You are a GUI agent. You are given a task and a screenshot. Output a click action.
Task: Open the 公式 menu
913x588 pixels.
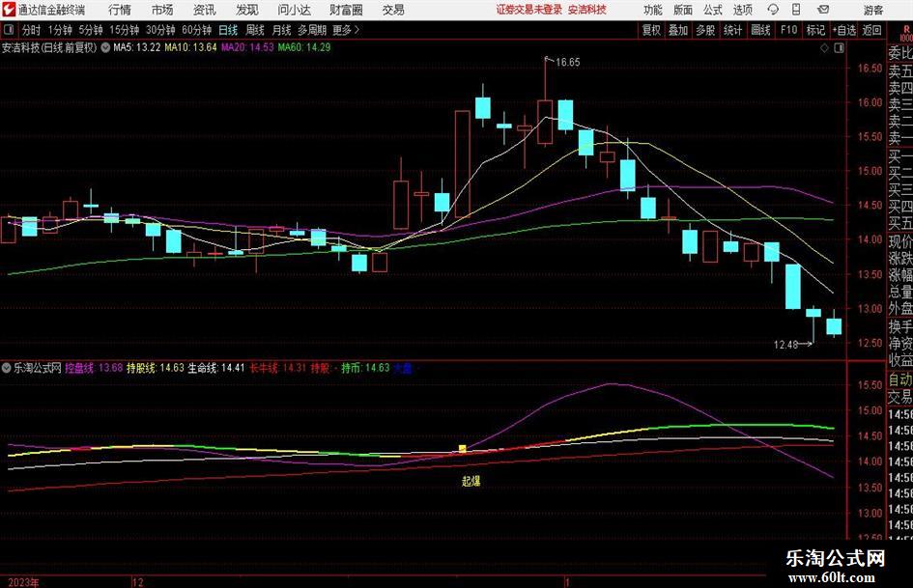click(x=712, y=10)
